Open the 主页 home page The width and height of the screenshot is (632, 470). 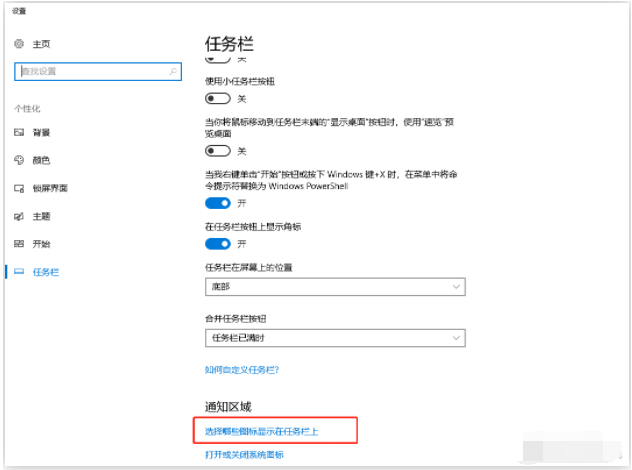coord(41,44)
